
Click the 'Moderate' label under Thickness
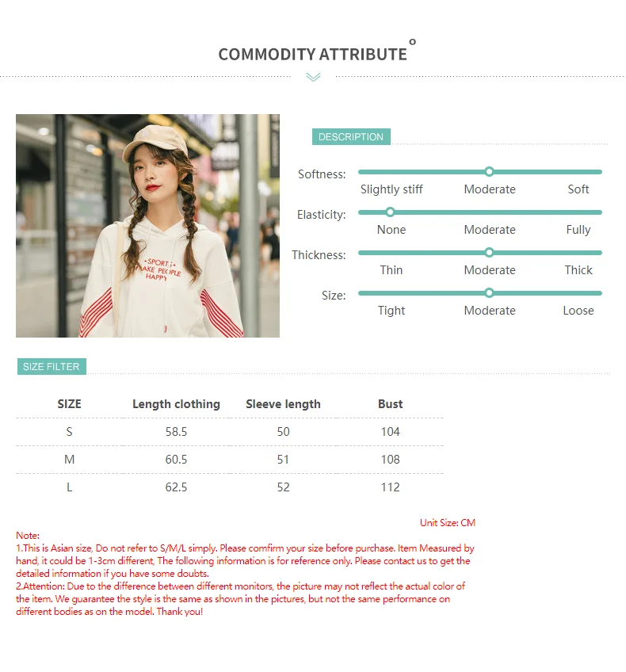click(x=490, y=270)
